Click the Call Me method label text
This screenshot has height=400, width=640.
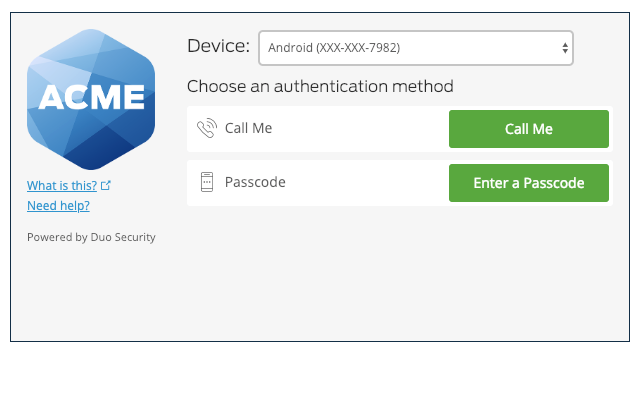(x=249, y=128)
